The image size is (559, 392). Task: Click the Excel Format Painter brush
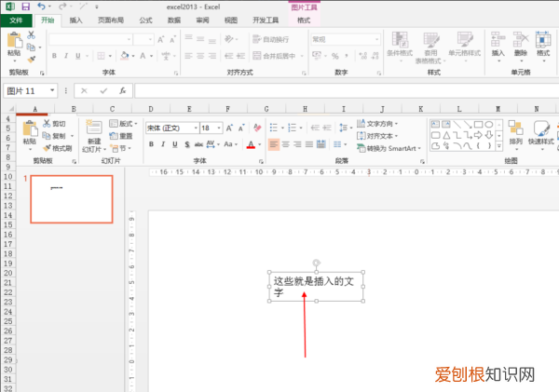[32, 60]
